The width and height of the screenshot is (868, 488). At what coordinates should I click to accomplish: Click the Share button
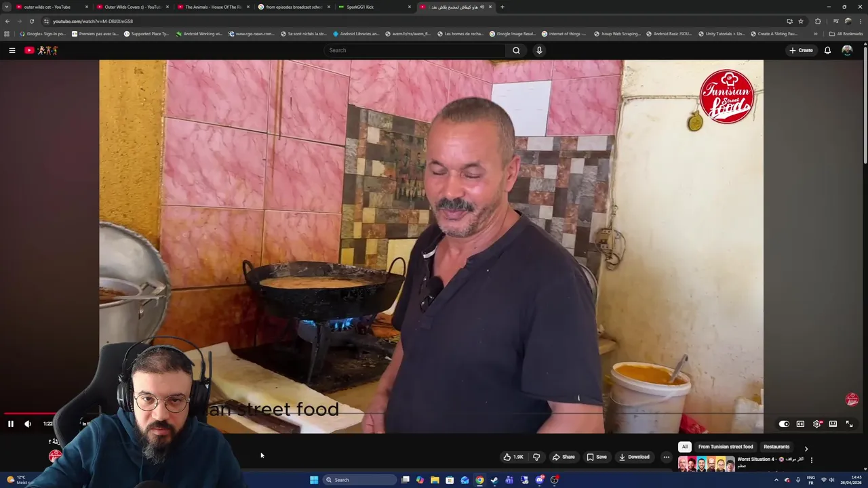564,457
